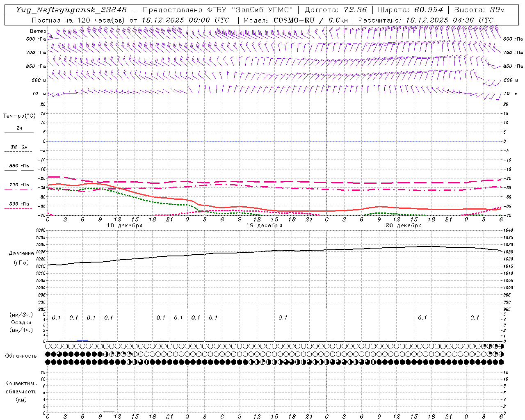Click the "19 декабря" date label
The height and width of the screenshot is (420, 525).
(264, 226)
